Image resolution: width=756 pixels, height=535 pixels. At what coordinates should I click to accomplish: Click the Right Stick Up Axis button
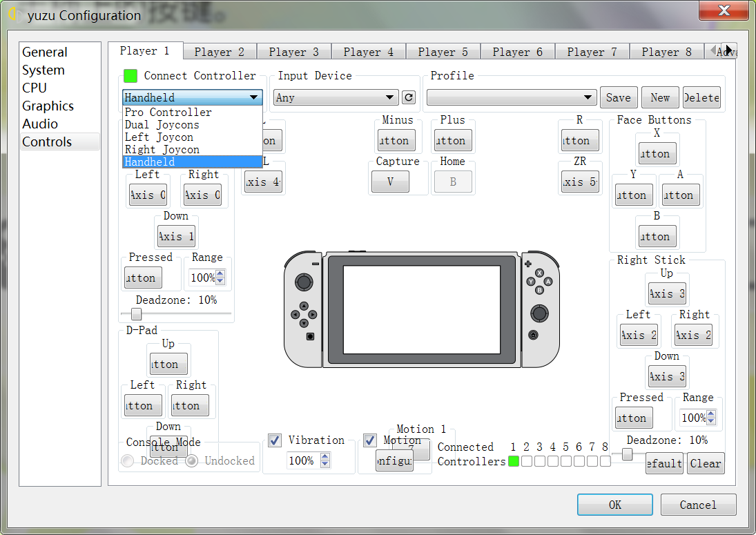[x=667, y=293]
